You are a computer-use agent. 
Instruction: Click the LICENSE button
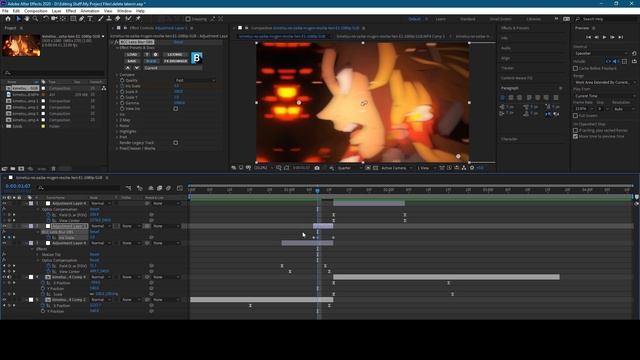(176, 54)
